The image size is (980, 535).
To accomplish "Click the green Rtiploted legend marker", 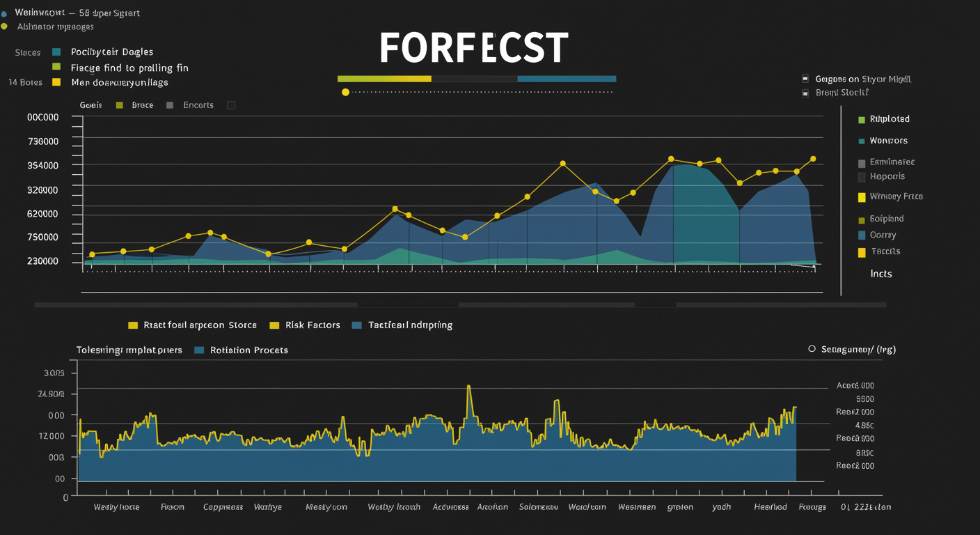I will (x=862, y=120).
